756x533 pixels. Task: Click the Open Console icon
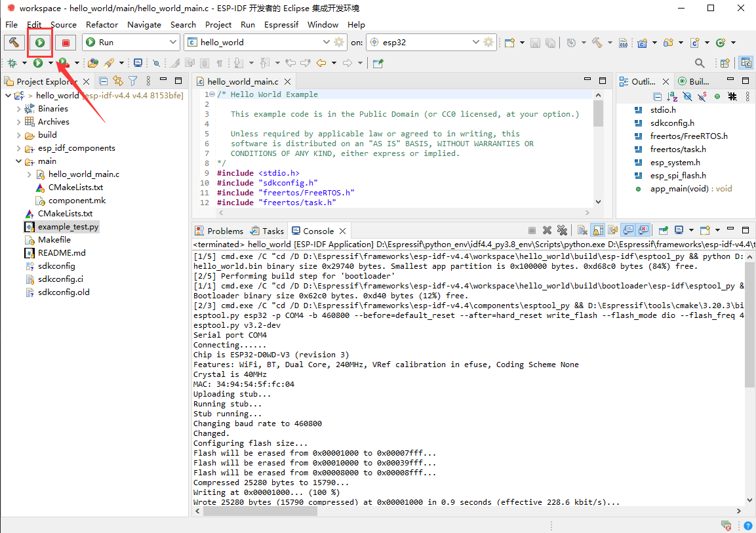(x=705, y=230)
